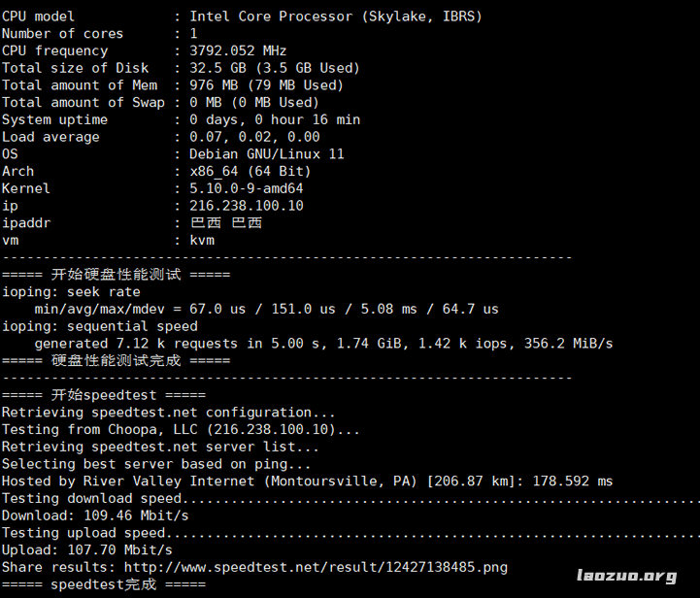Click the Download 109.46 Mbit/s line
The height and width of the screenshot is (598, 700).
click(95, 515)
